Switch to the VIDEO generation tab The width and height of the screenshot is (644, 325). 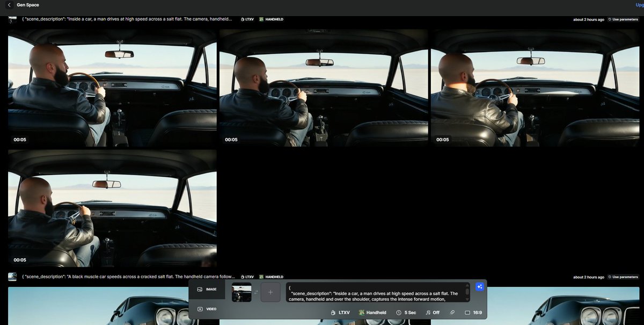click(207, 309)
